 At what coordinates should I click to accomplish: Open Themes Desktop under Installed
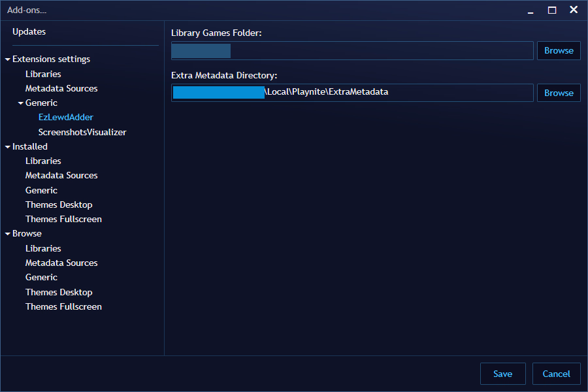pyautogui.click(x=59, y=204)
